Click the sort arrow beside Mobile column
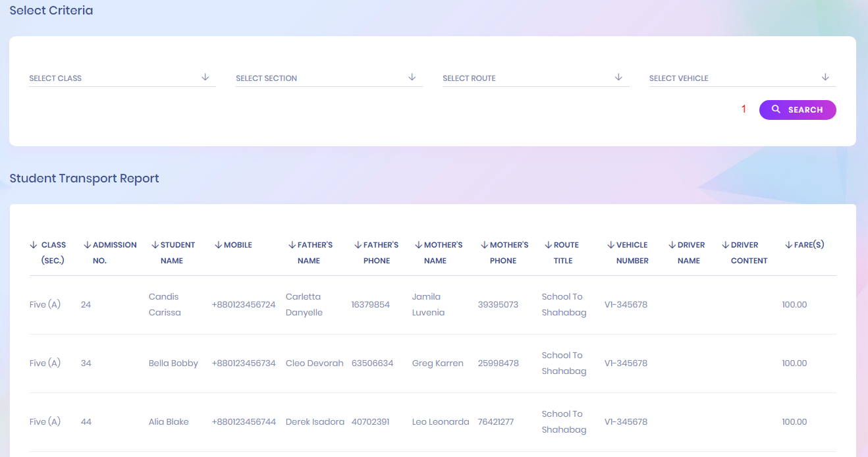868x457 pixels. tap(219, 245)
